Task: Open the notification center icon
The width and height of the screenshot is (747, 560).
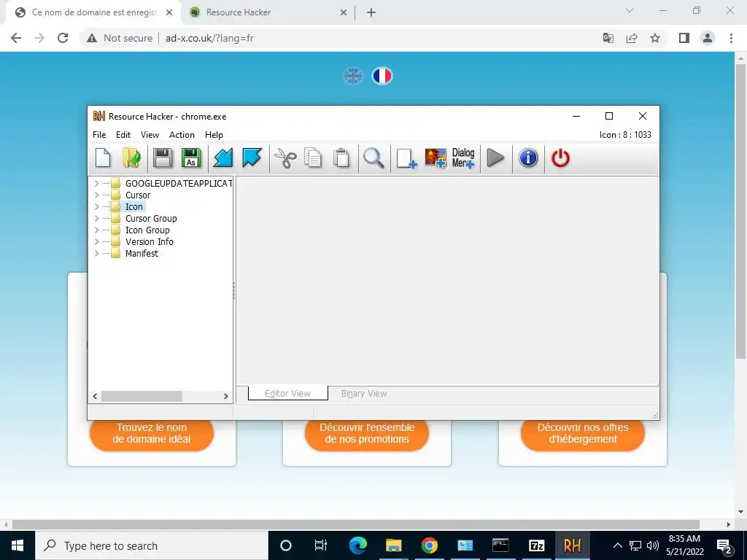Action: pos(724,545)
